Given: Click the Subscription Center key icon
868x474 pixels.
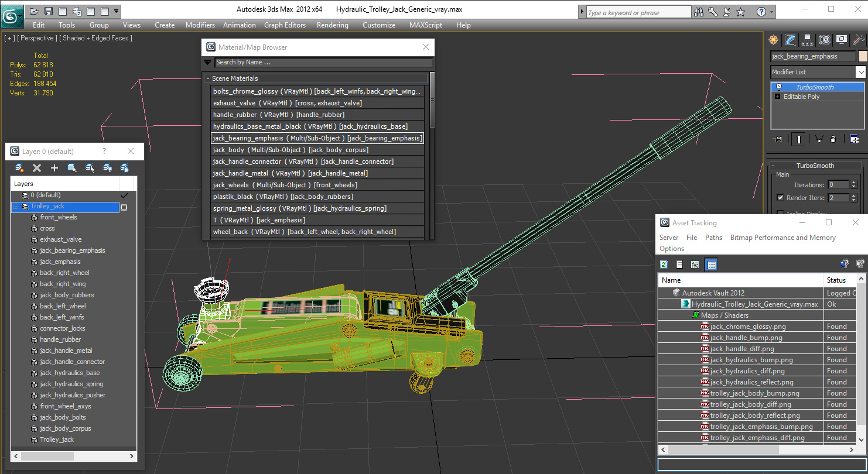Looking at the screenshot, I should coord(713,12).
